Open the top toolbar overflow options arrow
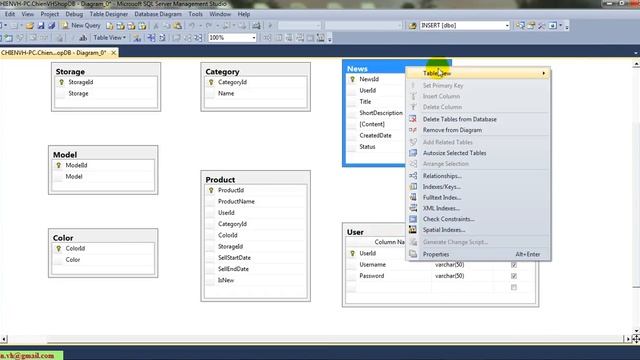Screen dimensions: 640x360 (567, 27)
